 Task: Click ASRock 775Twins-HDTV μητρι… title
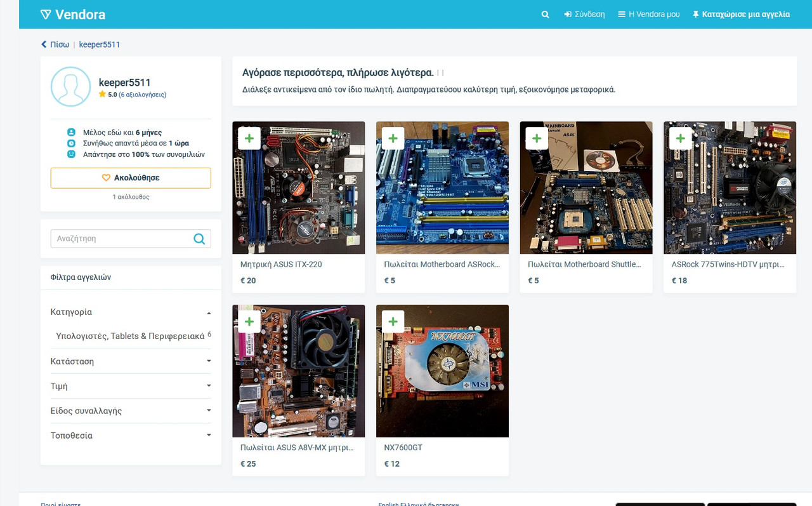coord(728,264)
